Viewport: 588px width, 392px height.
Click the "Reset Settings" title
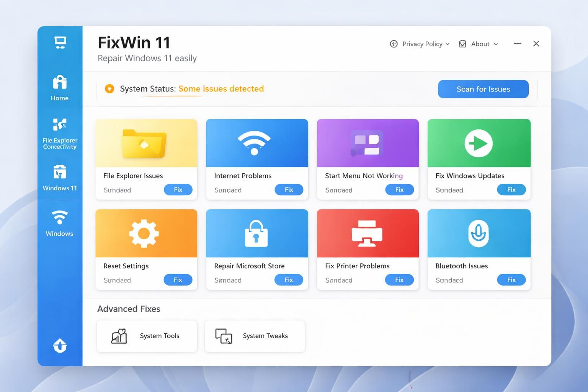tap(126, 266)
